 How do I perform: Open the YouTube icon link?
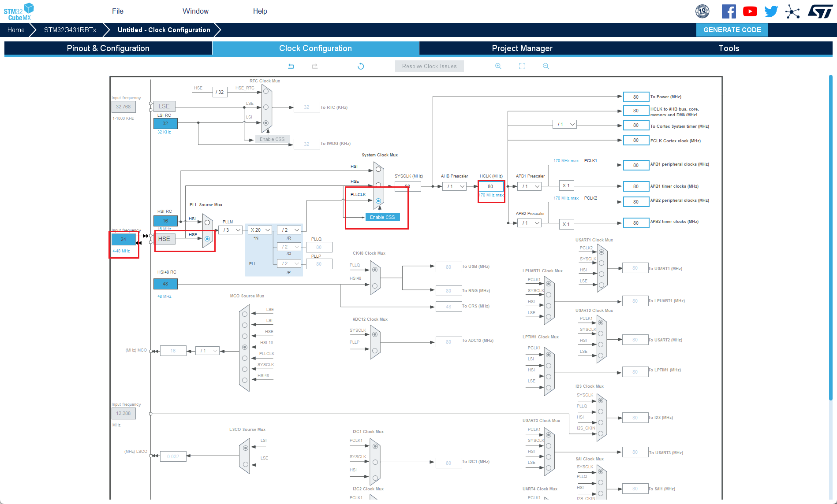750,11
